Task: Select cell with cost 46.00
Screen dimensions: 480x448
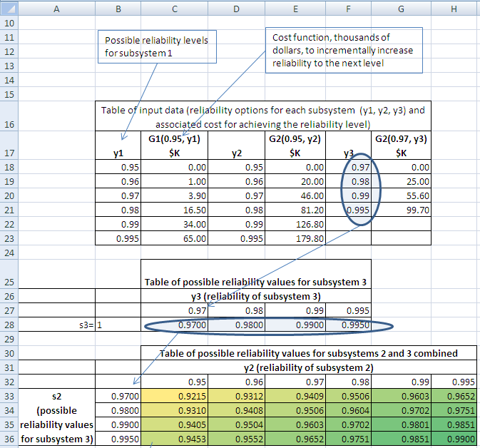Action: [295, 195]
